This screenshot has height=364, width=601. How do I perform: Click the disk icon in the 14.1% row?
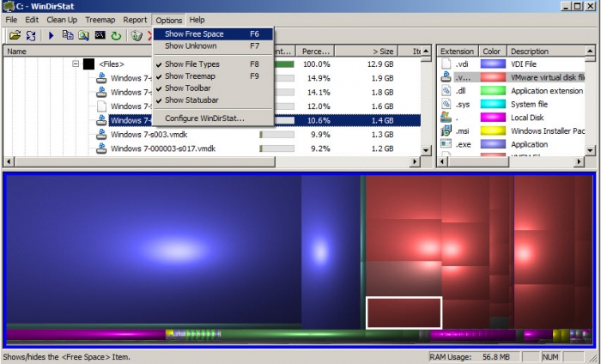pos(101,92)
